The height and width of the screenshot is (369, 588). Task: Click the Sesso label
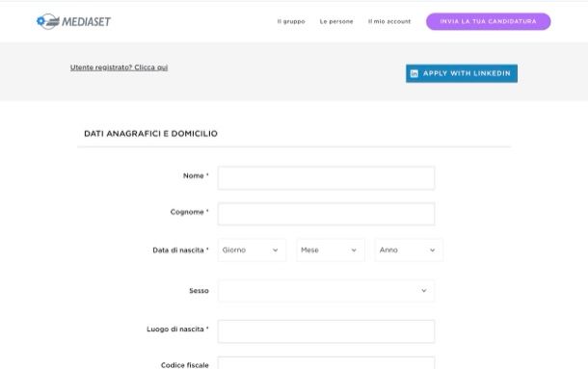pyautogui.click(x=199, y=291)
